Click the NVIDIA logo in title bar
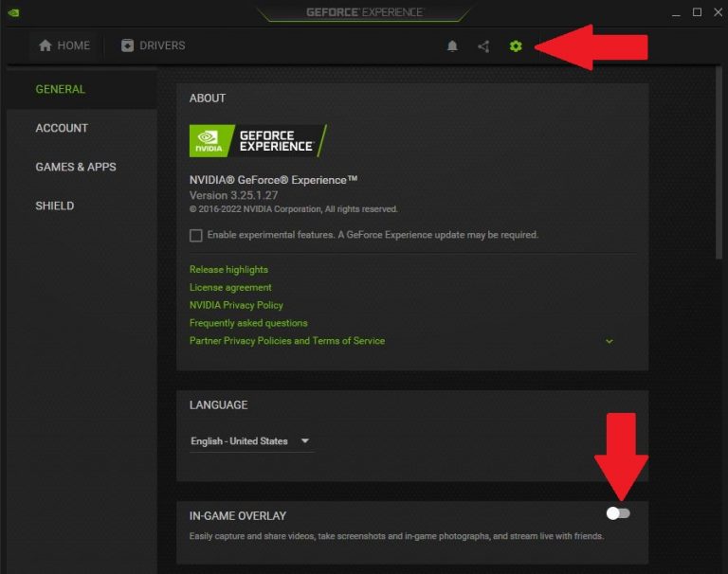 [13, 12]
